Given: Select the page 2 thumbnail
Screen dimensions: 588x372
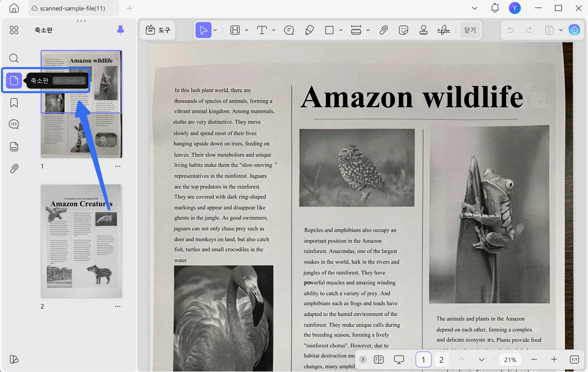Looking at the screenshot, I should point(81,241).
